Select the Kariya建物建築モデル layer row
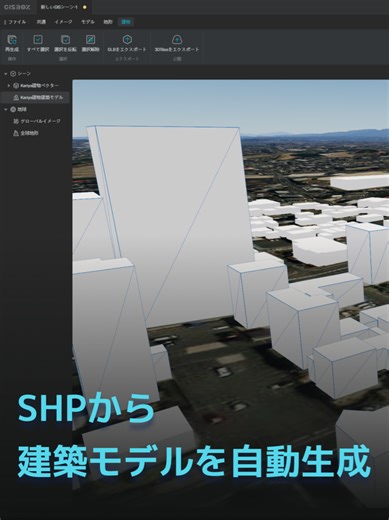389x520 pixels. [x=35, y=97]
